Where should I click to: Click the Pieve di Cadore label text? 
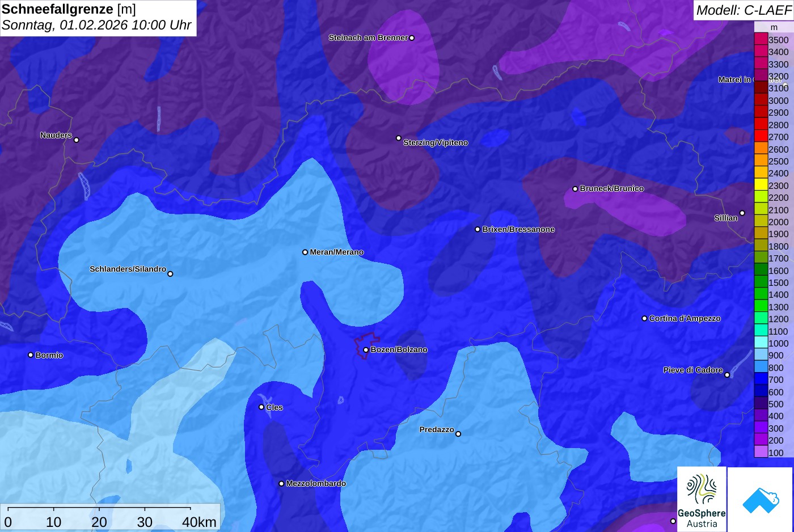693,370
